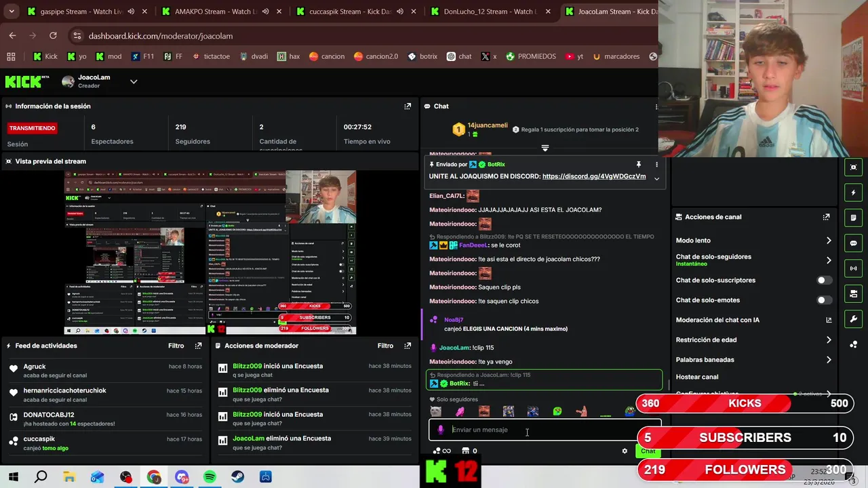Image resolution: width=868 pixels, height=488 pixels.
Task: Toggle Chat de solo-suscriptores switch
Action: 824,280
